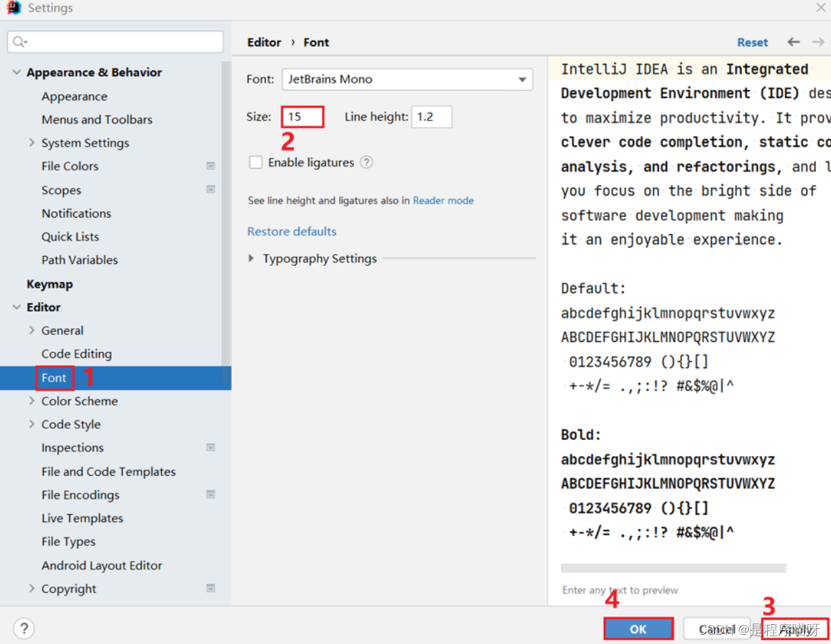The height and width of the screenshot is (644, 831).
Task: Enable ligatures checkbox
Action: 255,162
